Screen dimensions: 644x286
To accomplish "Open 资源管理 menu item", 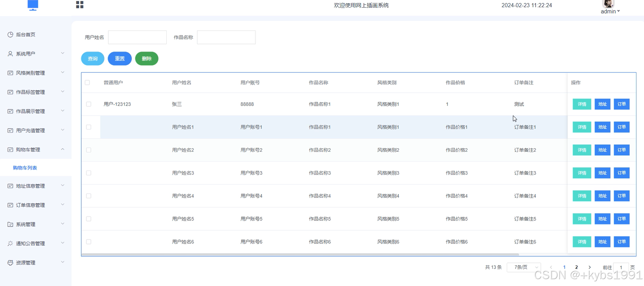I will click(x=36, y=262).
